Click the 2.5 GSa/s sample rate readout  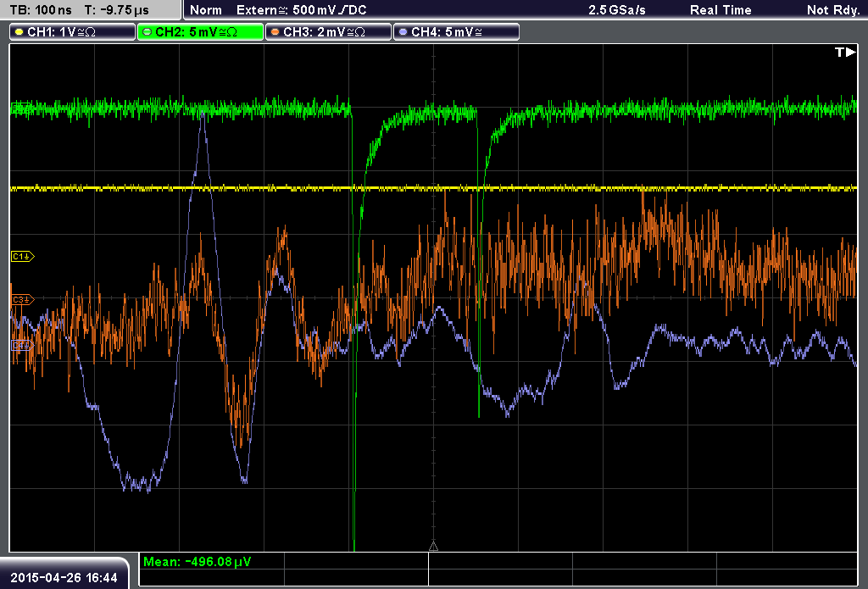click(x=617, y=10)
